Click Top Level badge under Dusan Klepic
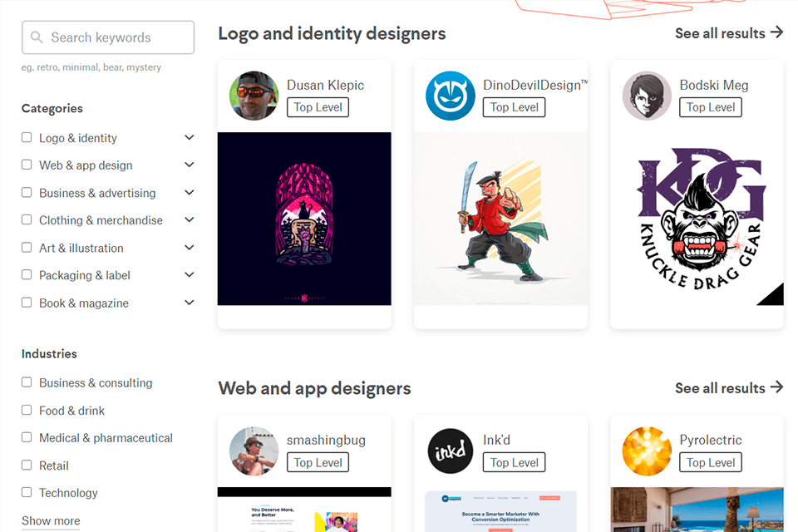 [318, 107]
